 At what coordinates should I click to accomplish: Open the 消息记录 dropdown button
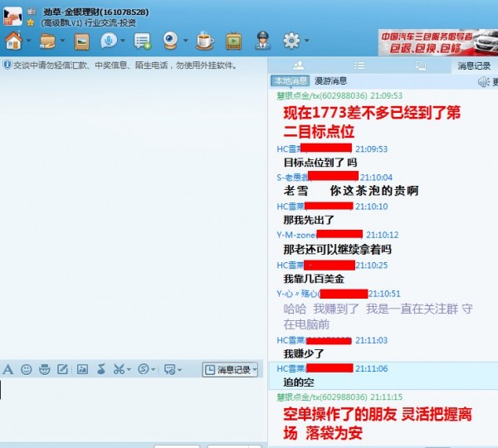pos(231,370)
